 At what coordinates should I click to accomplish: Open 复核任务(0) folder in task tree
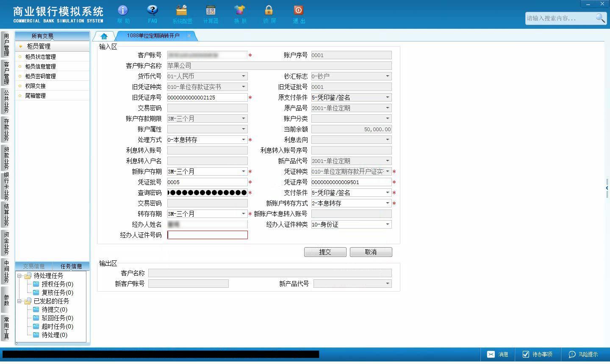53,292
